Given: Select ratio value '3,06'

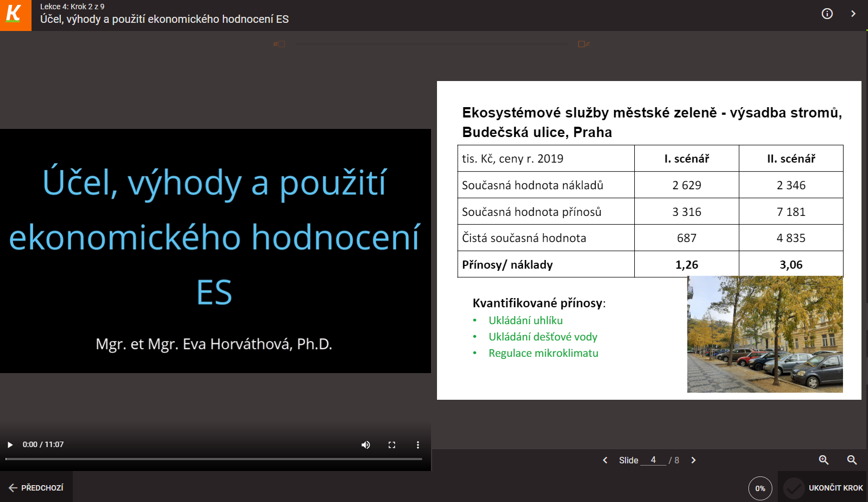Looking at the screenshot, I should tap(791, 265).
